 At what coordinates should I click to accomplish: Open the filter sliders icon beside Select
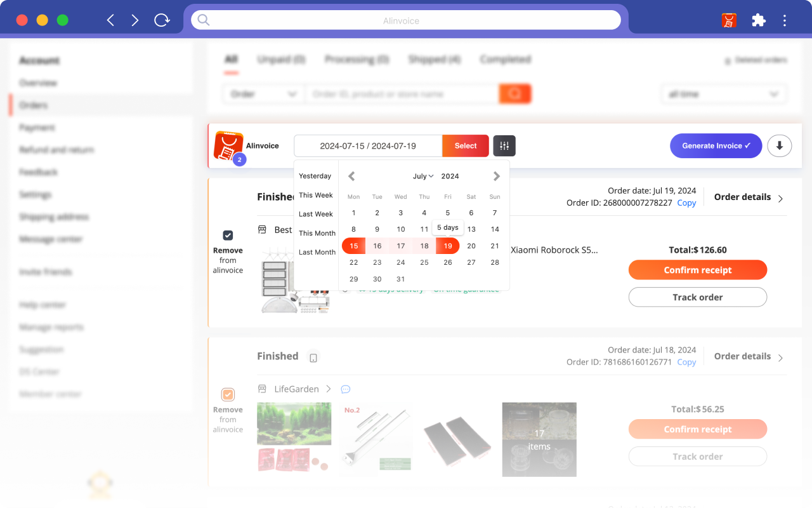click(504, 145)
